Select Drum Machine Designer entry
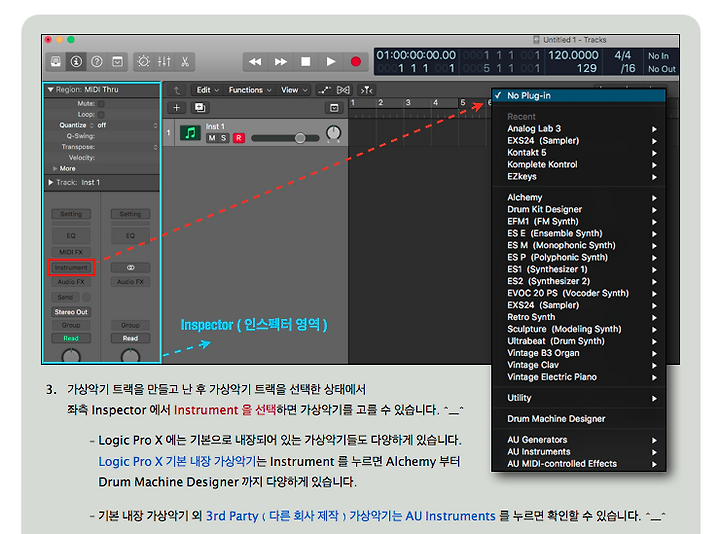 (x=579, y=419)
